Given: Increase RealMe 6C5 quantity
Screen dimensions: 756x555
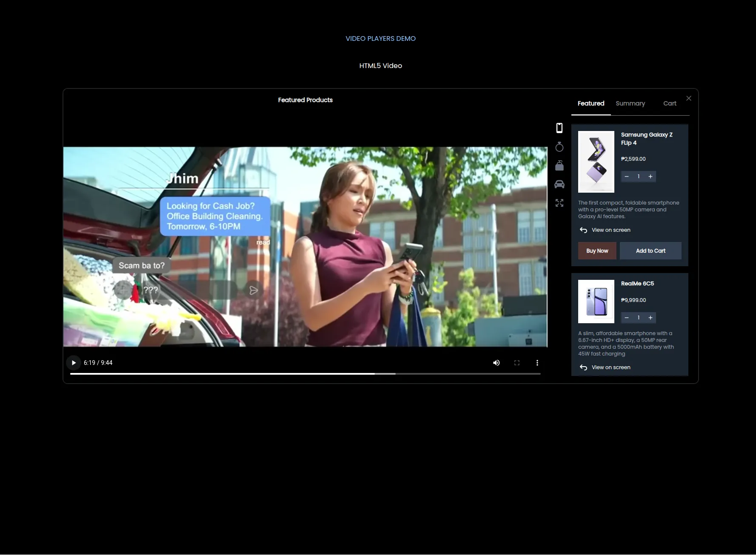Looking at the screenshot, I should (x=650, y=318).
